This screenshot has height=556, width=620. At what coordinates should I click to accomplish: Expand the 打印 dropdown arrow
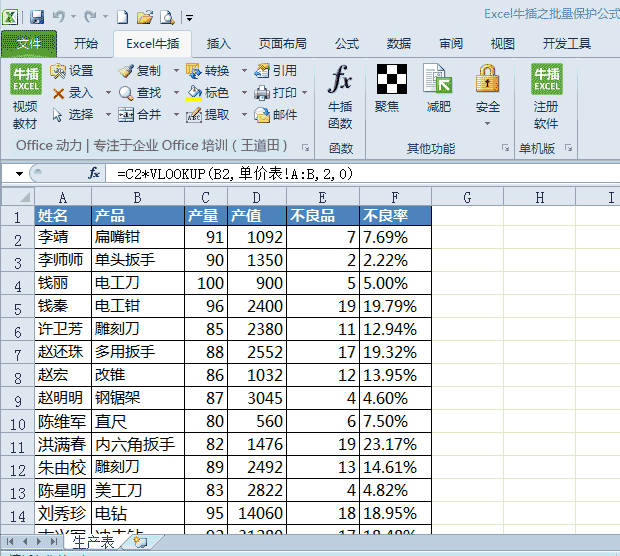pos(304,93)
